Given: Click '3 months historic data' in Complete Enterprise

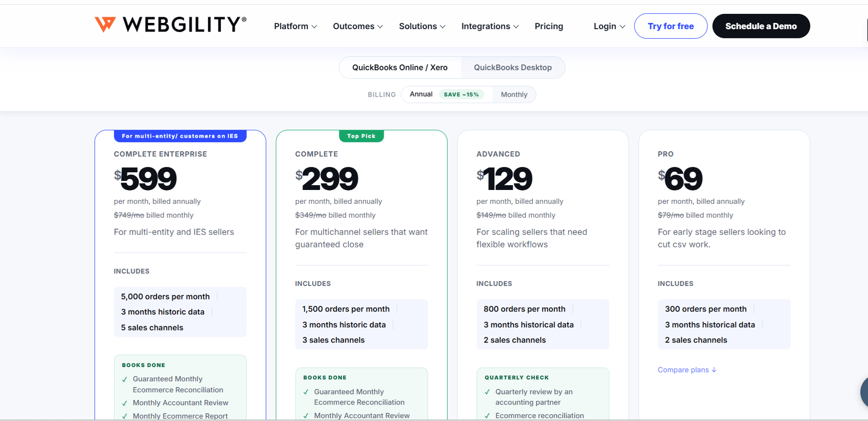Looking at the screenshot, I should pyautogui.click(x=163, y=312).
